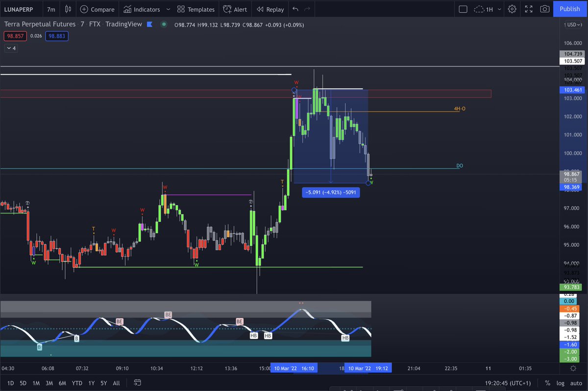Image resolution: width=588 pixels, height=391 pixels.
Task: Open the USD currency dropdown
Action: click(573, 25)
